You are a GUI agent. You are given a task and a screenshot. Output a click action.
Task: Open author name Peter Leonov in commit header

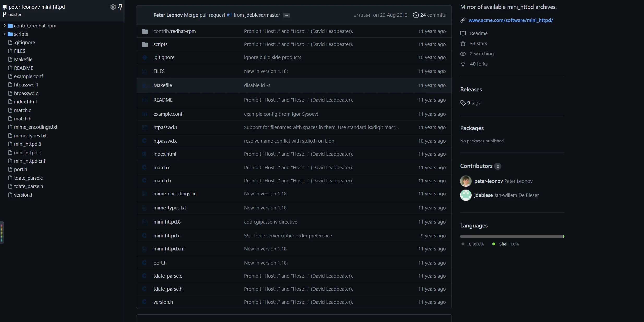click(168, 15)
